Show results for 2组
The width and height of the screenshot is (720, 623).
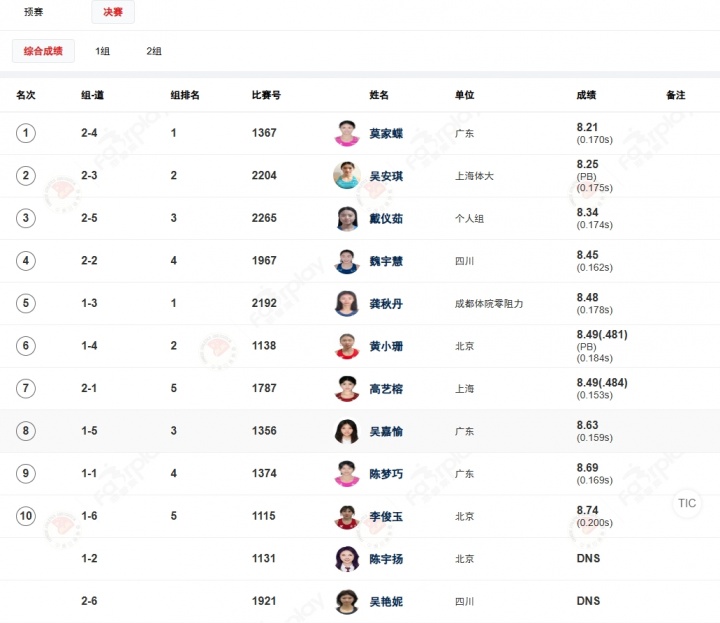[x=154, y=51]
